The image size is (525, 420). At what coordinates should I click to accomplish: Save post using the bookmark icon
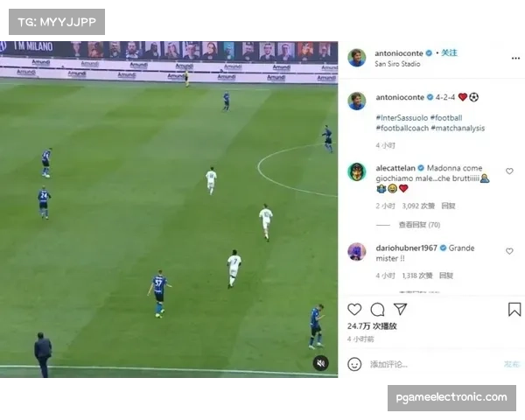(514, 310)
